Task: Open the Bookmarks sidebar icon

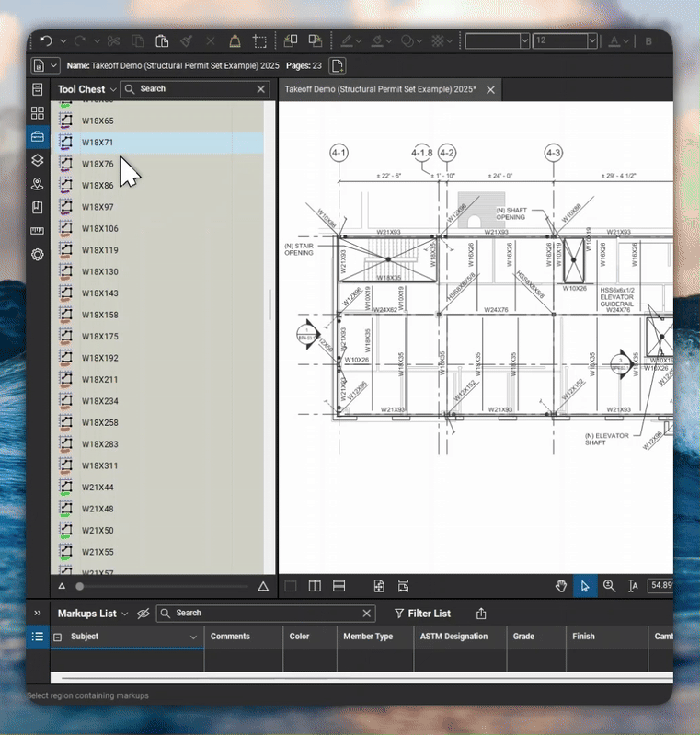Action: click(x=38, y=207)
